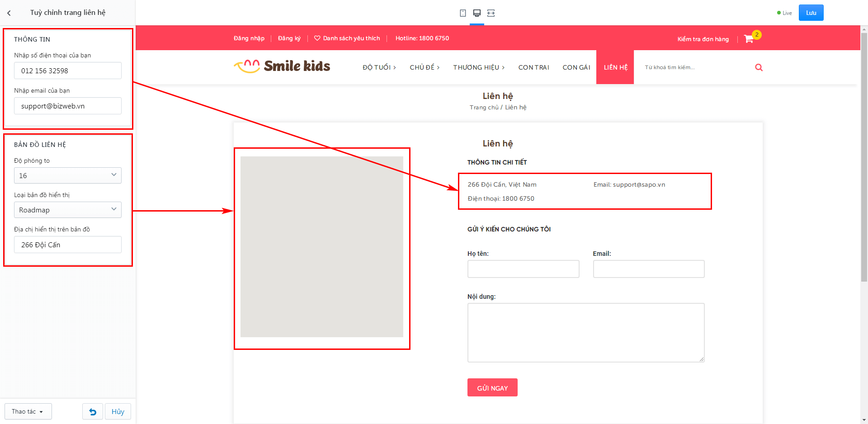This screenshot has width=868, height=424.
Task: Expand the Thao tác menu
Action: click(x=28, y=412)
